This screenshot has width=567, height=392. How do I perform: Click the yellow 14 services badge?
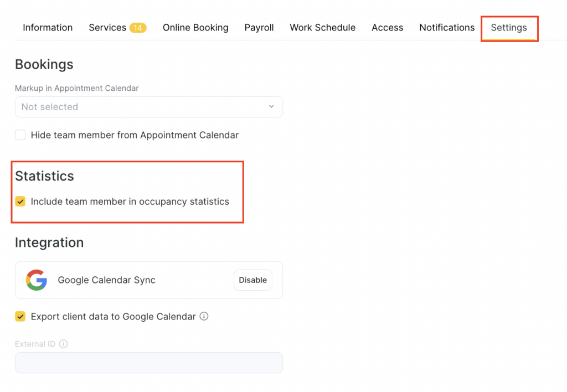[x=138, y=28]
